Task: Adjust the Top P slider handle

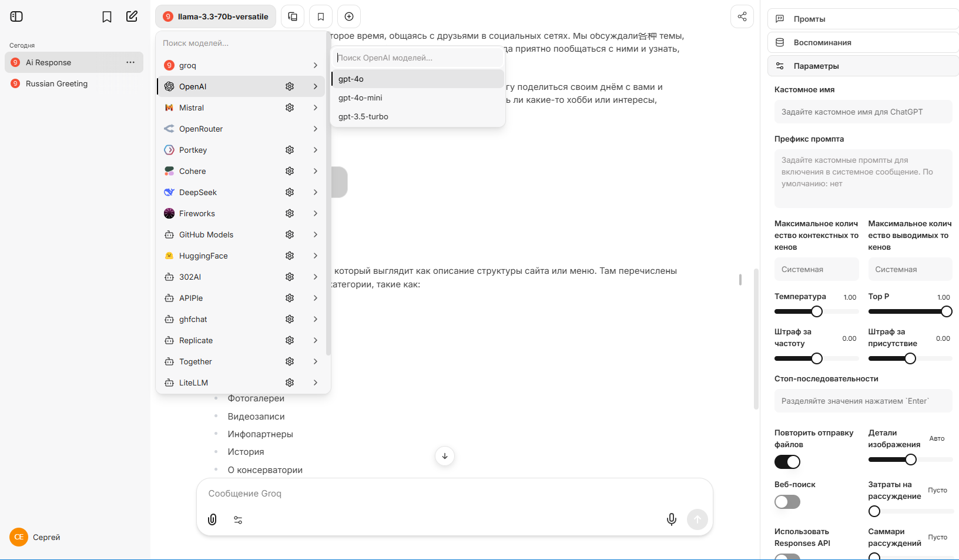Action: click(x=947, y=311)
